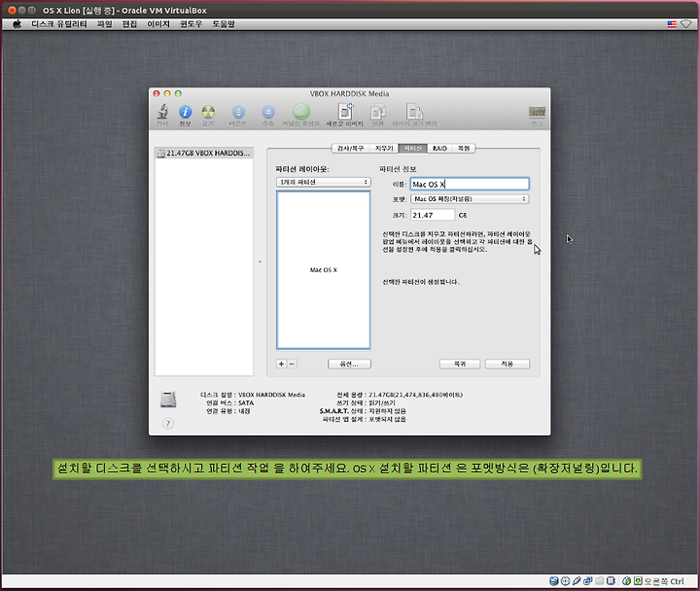
Task: Select the 파티션 tab
Action: click(412, 148)
